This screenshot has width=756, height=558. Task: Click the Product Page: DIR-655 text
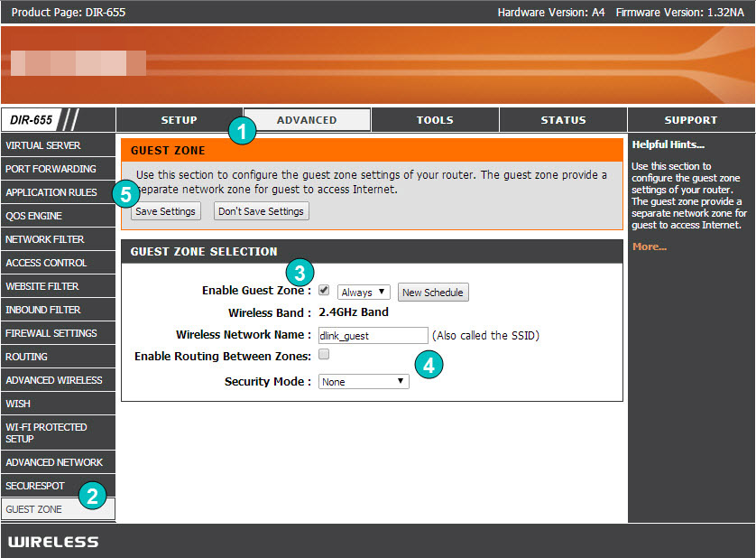[69, 13]
